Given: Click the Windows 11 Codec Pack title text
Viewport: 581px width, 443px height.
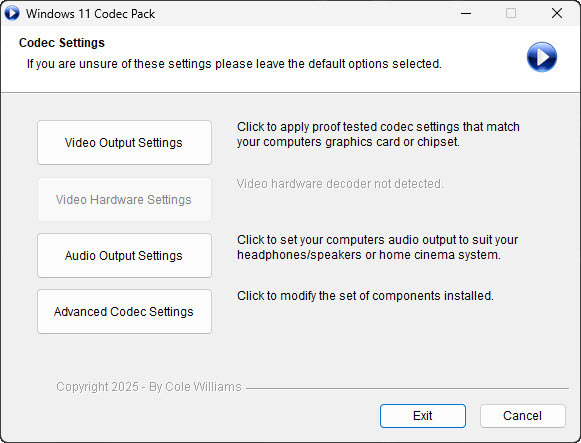Looking at the screenshot, I should 90,14.
